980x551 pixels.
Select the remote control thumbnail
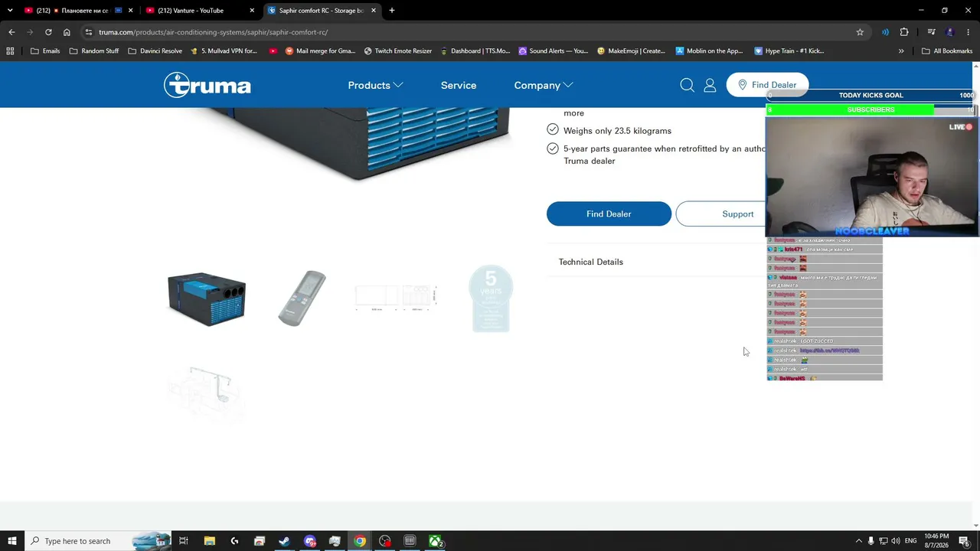click(x=302, y=298)
